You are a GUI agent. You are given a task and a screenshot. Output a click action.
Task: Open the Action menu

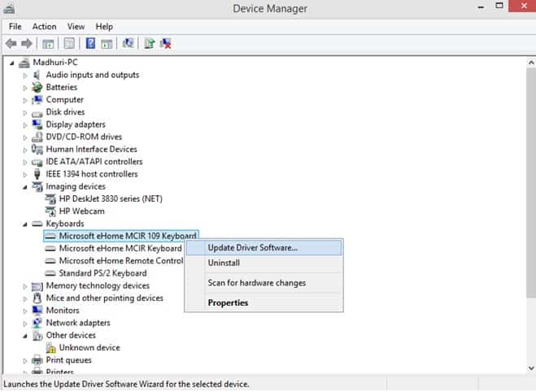[x=45, y=27]
